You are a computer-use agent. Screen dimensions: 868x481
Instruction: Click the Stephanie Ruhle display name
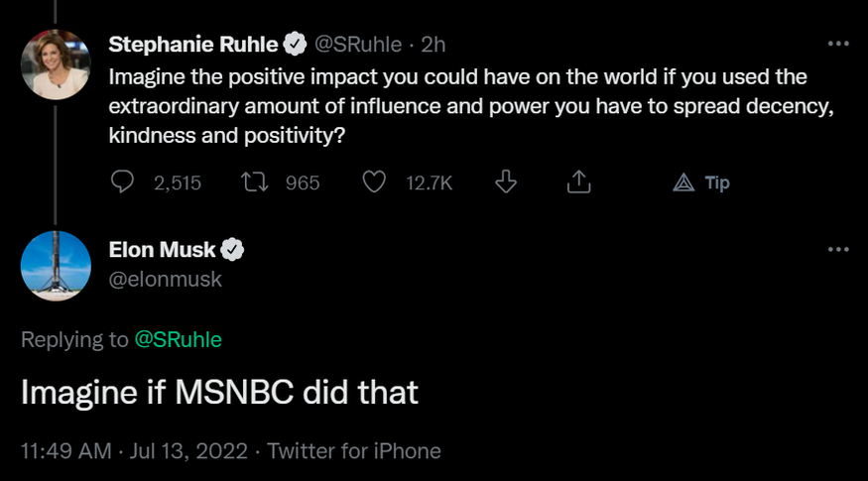(192, 44)
